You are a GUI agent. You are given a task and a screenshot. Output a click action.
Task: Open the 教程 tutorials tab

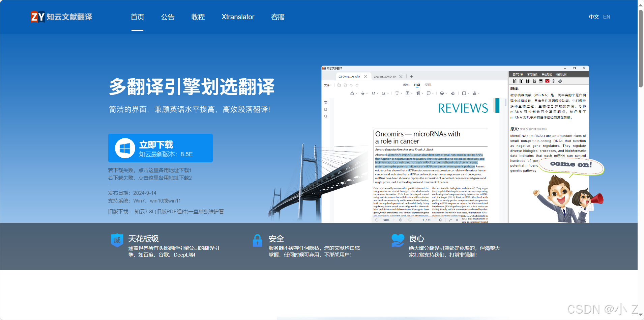tap(198, 17)
